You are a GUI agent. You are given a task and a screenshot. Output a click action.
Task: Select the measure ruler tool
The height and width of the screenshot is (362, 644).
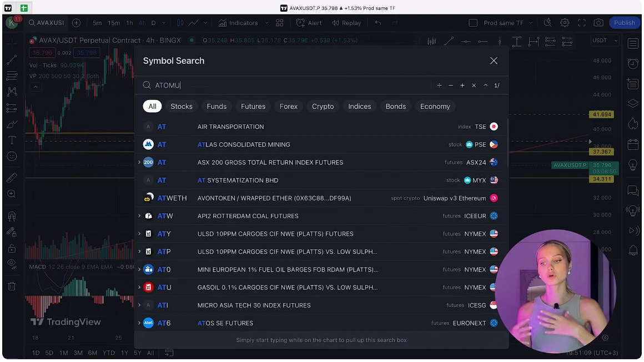[11, 178]
